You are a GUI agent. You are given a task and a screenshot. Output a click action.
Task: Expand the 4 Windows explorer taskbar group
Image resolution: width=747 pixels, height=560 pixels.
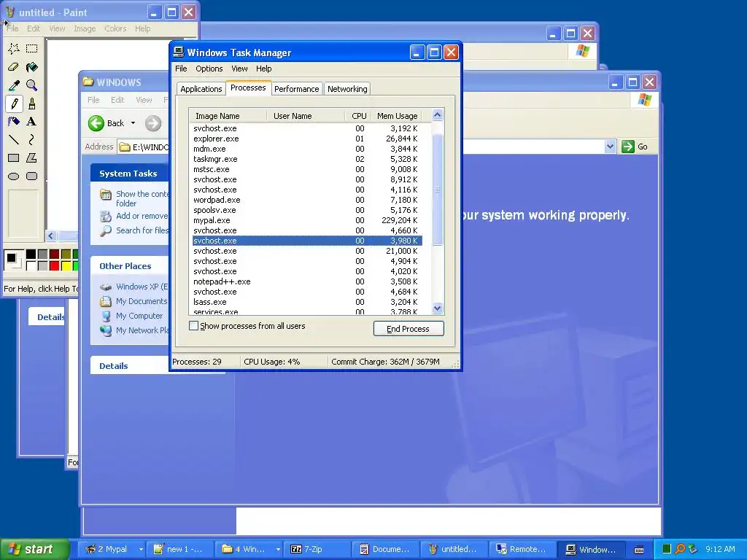tap(278, 550)
